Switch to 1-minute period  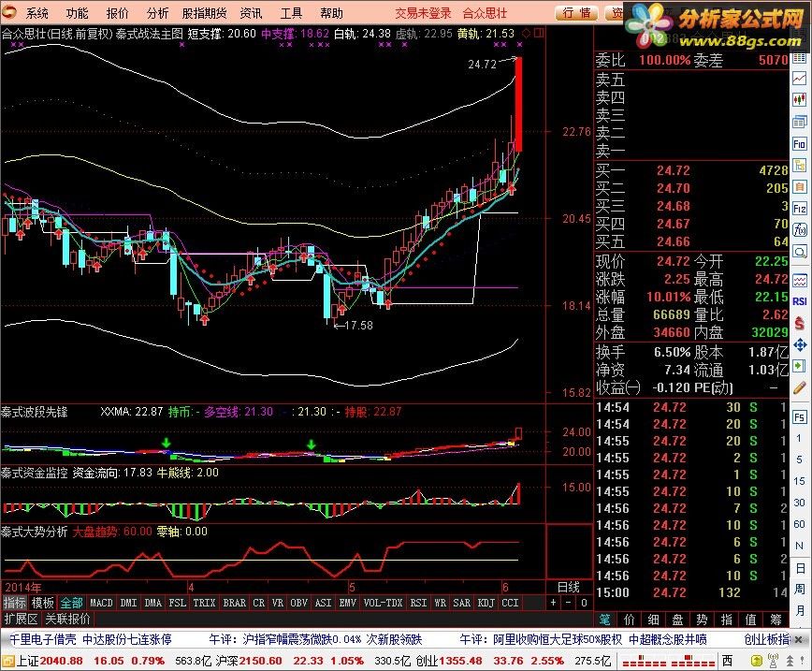800,438
